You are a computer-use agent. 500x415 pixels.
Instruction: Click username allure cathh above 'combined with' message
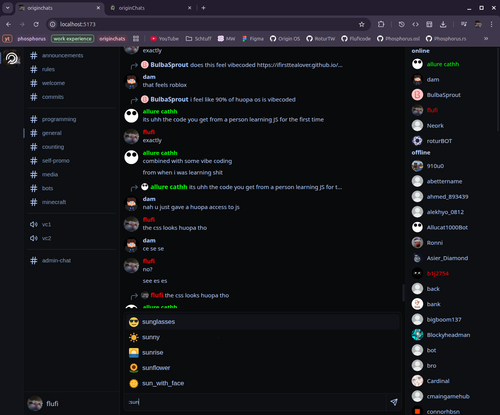point(160,153)
